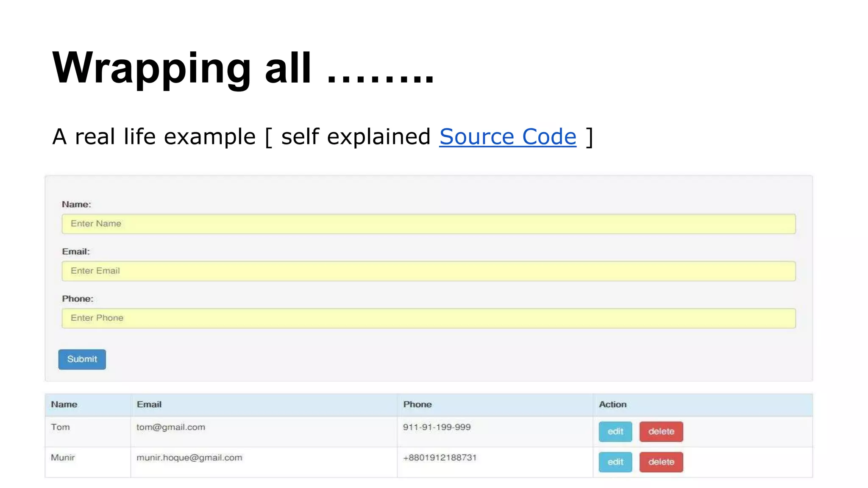
Task: Click the Tom name cell
Action: tap(60, 427)
